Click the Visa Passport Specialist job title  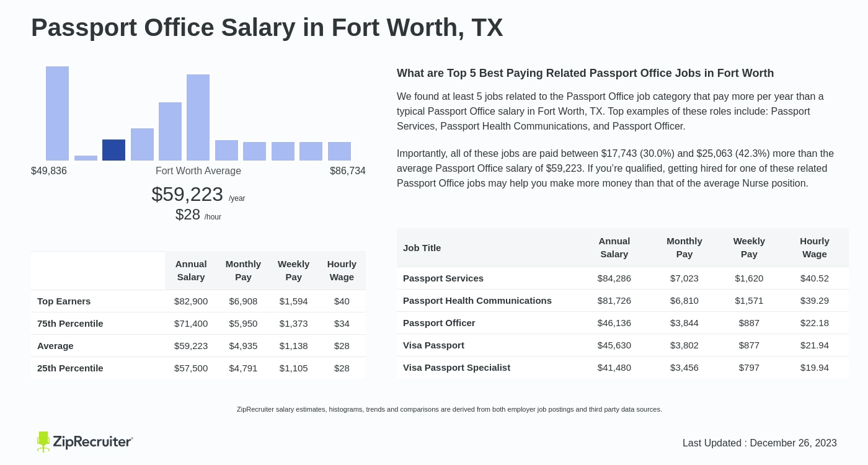(x=456, y=368)
